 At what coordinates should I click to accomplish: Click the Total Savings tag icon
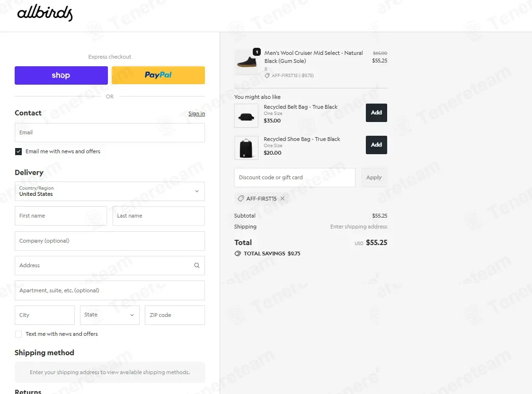coord(238,254)
